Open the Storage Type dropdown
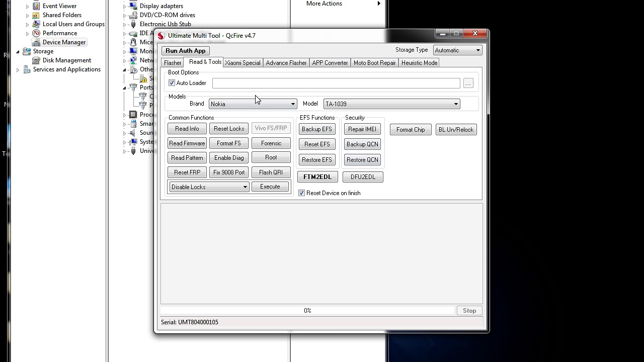Image resolution: width=644 pixels, height=362 pixels. click(457, 50)
